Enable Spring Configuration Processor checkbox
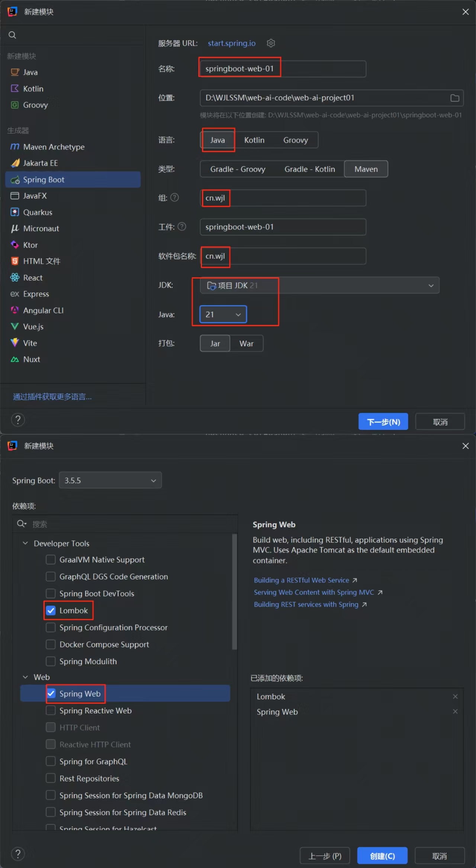The image size is (476, 868). 51,628
